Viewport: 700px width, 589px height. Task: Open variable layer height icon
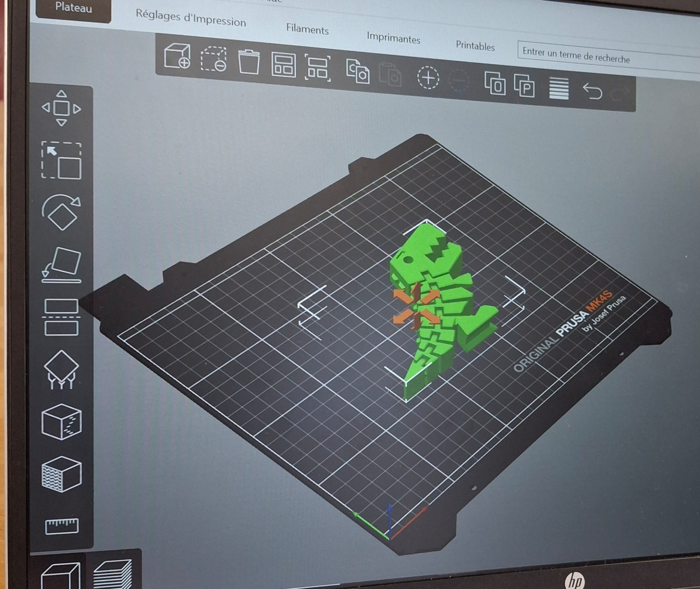coord(559,89)
